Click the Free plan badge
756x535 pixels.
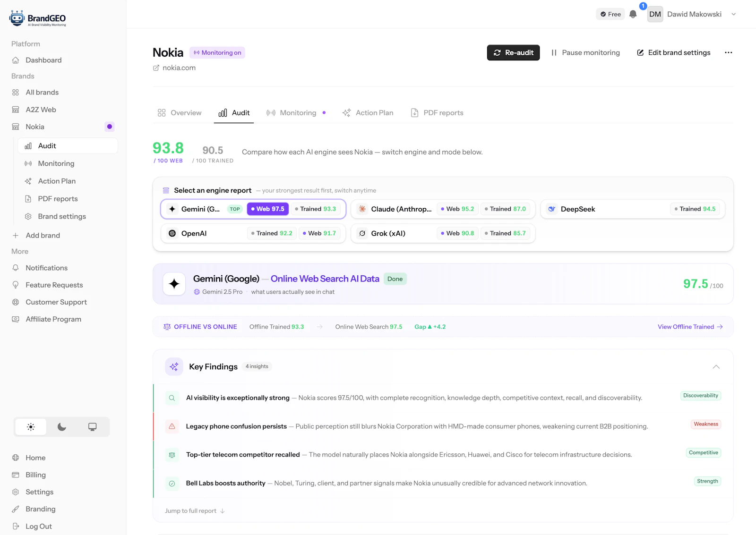(x=610, y=14)
